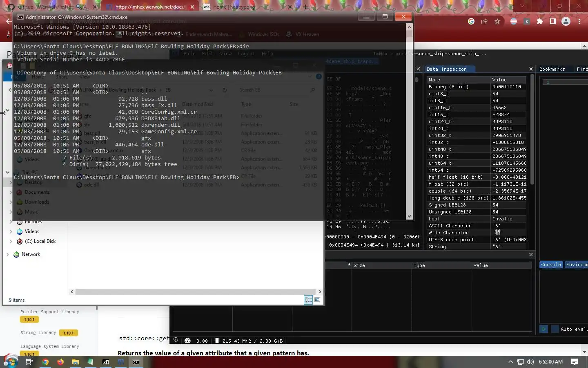
Task: Click the String Library 1.10.1 badge
Action: click(x=68, y=333)
